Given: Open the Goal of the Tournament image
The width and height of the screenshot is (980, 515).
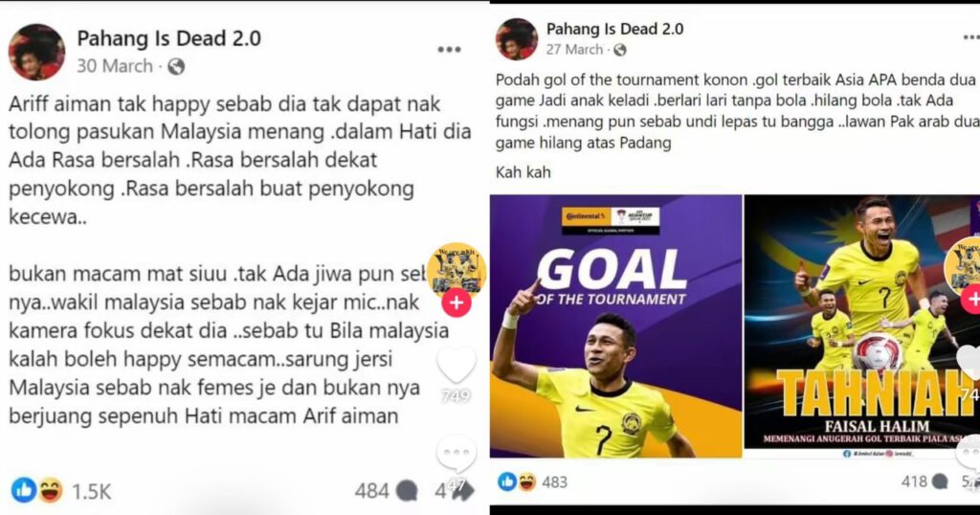Looking at the screenshot, I should pyautogui.click(x=615, y=326).
